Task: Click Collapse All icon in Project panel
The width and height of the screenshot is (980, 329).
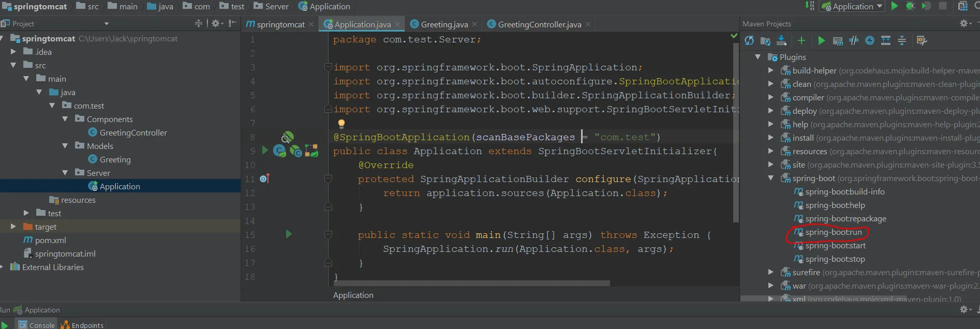Action: 199,23
